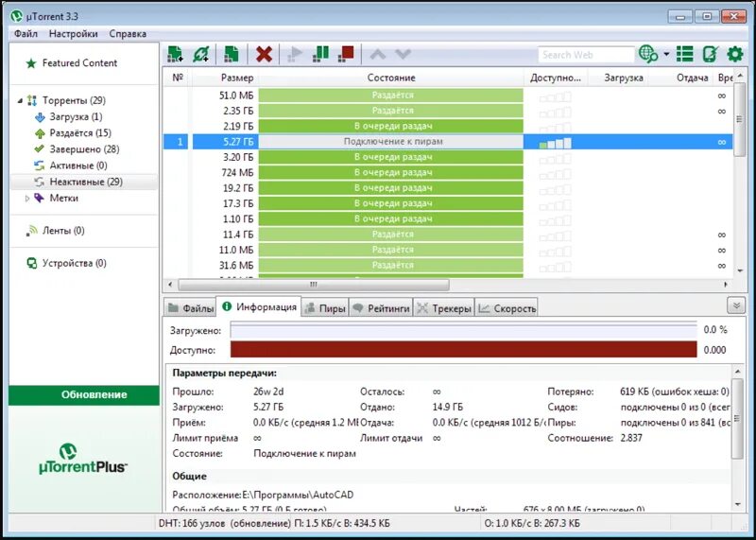
Task: Switch to the Рейтинги tab
Action: tap(381, 308)
